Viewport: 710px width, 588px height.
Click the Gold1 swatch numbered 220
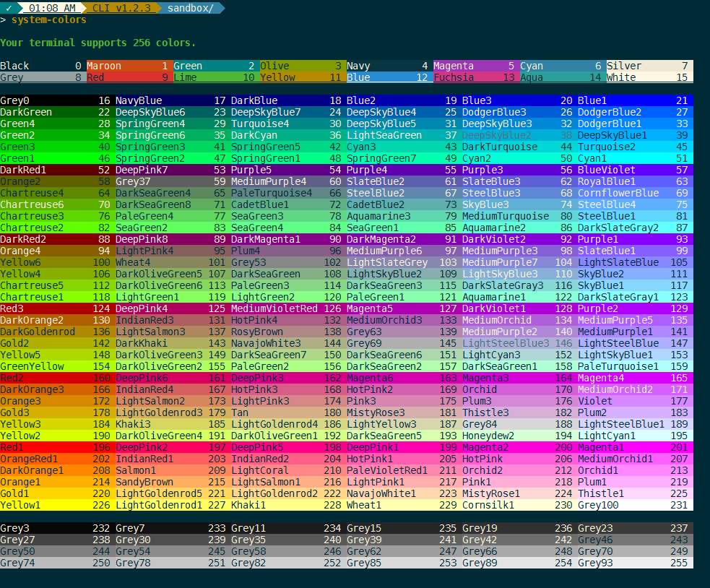point(57,494)
